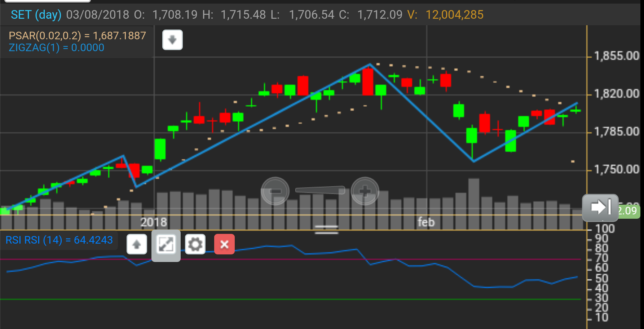Select the ZIGZAG(1) indicator label
Image resolution: width=644 pixels, height=329 pixels.
(x=57, y=48)
